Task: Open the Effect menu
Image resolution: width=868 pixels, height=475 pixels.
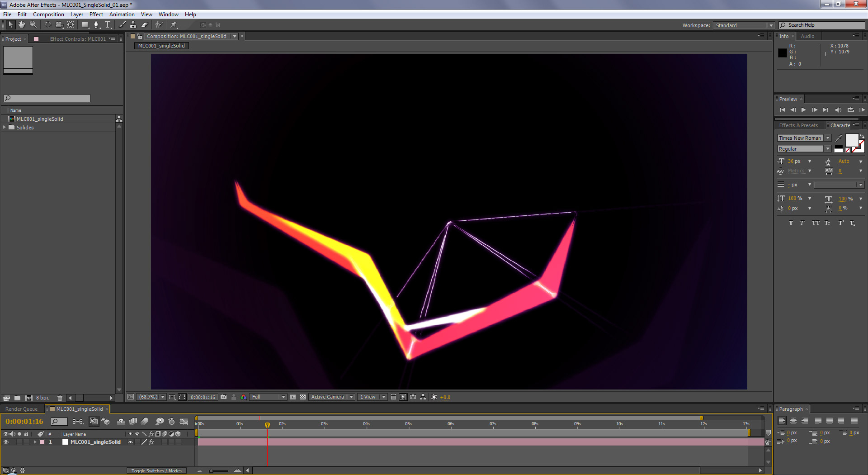Action: click(x=96, y=14)
